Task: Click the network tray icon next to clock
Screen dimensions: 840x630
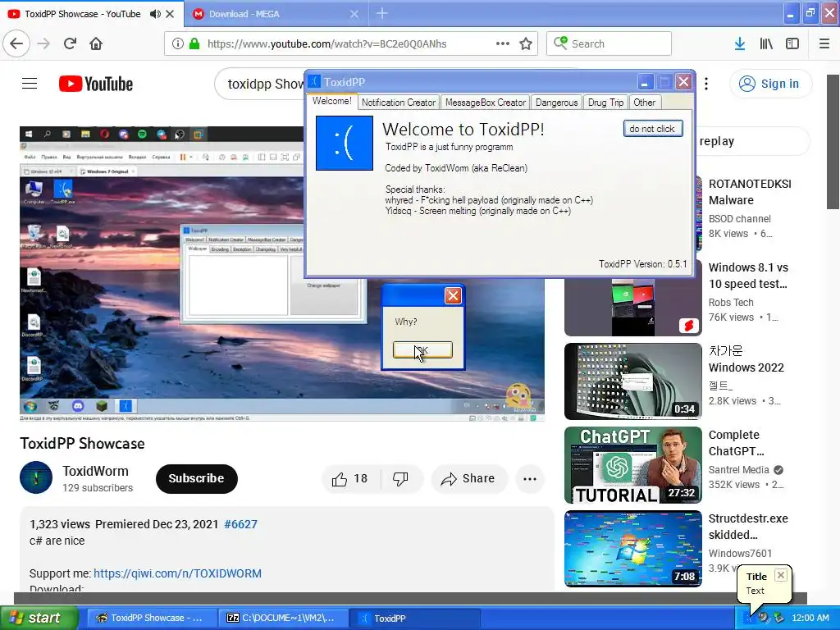Action: (x=778, y=619)
